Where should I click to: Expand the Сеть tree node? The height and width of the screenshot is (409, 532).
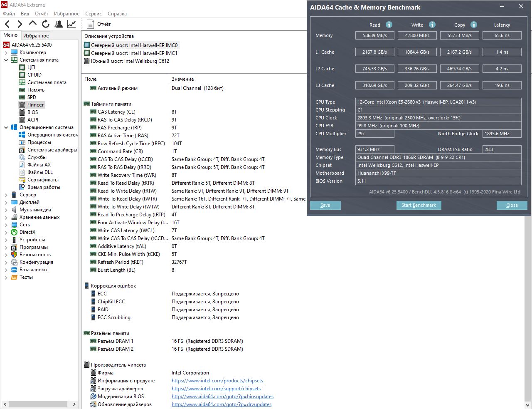(6, 225)
